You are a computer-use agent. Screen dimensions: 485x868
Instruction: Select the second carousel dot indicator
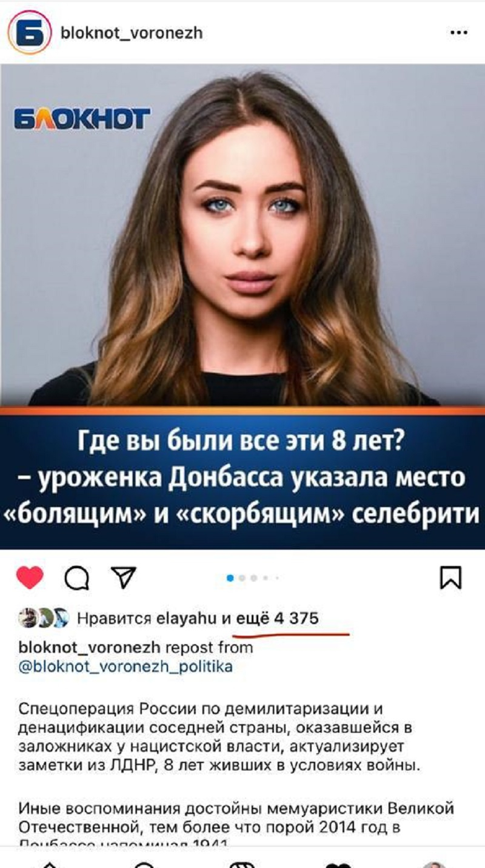tap(242, 578)
